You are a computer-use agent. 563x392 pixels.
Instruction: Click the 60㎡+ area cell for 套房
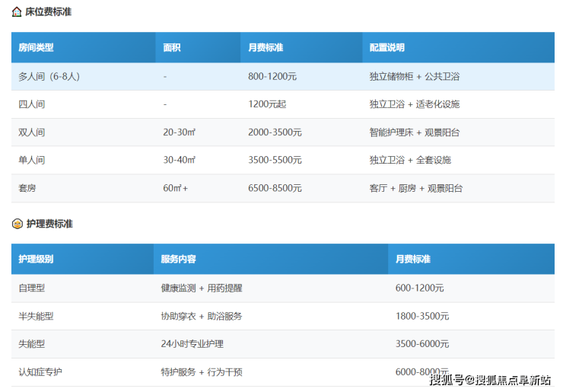[176, 188]
